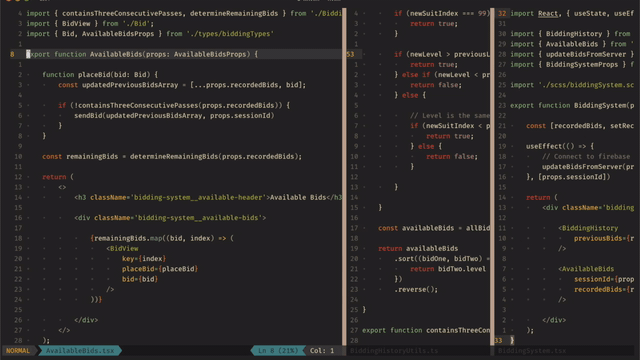The width and height of the screenshot is (640, 360).
Task: Click the 'placeBid={placeBid}' prop
Action: (x=160, y=269)
